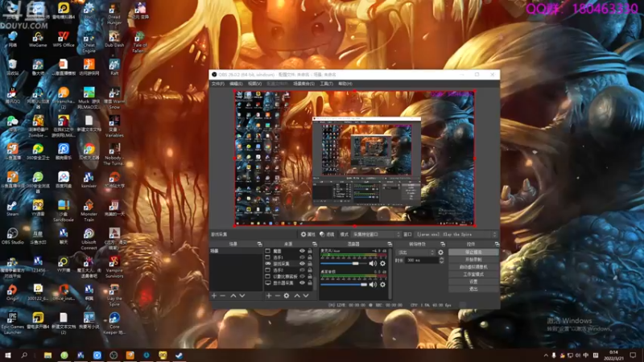
Task: Open the 模式 capture mode dropdown
Action: [x=376, y=234]
